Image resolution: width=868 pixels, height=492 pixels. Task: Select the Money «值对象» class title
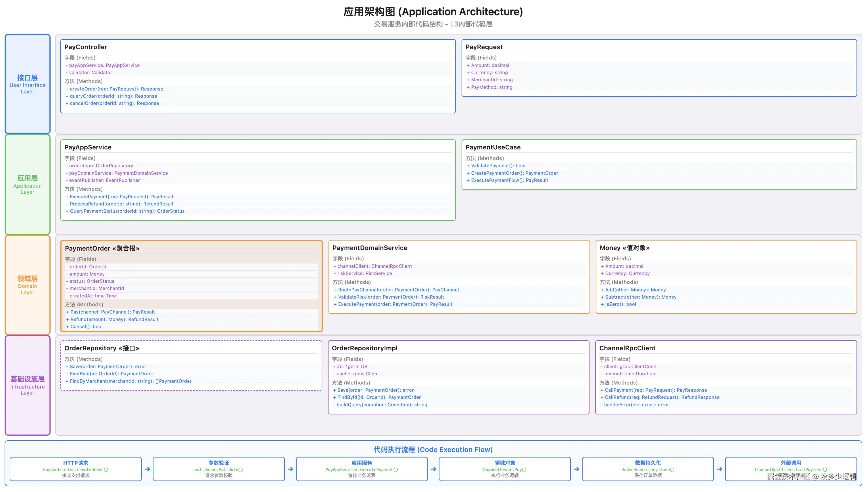624,248
